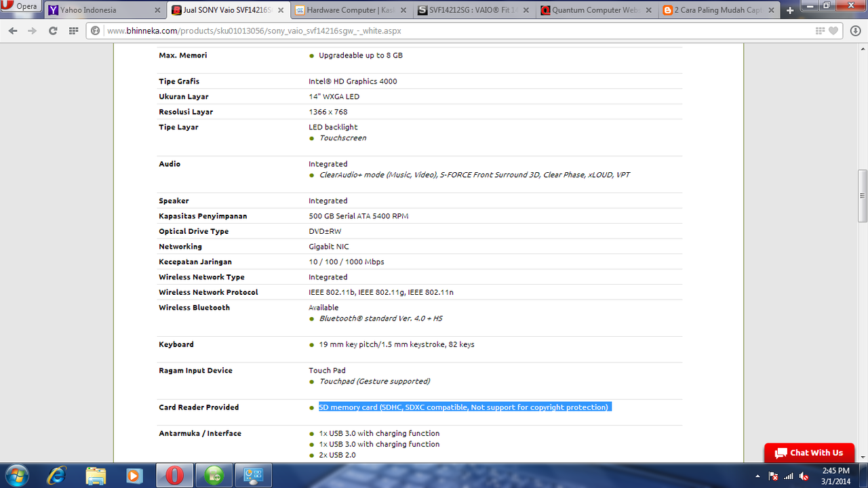Image resolution: width=868 pixels, height=488 pixels.
Task: Switch to the Yahoo Indonesia tab
Action: pos(105,10)
